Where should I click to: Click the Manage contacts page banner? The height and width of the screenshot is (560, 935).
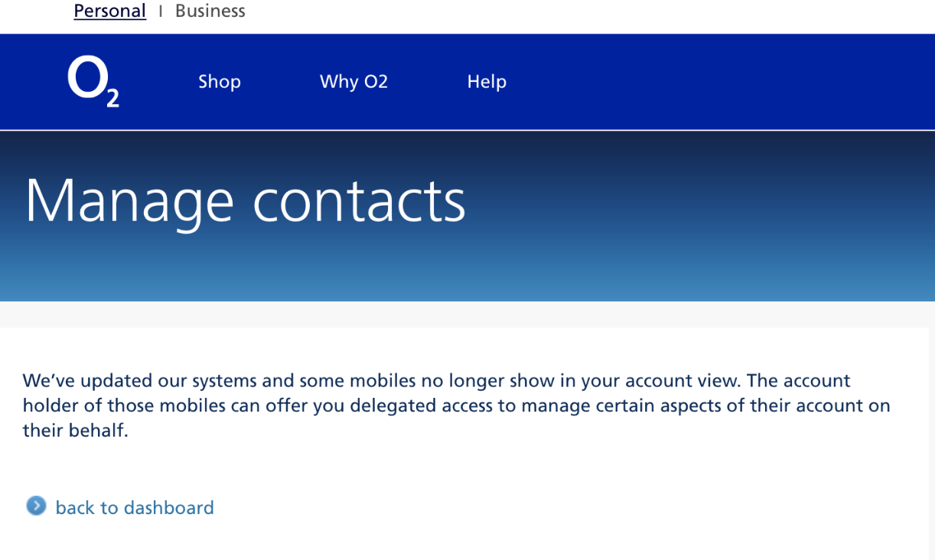(x=245, y=201)
